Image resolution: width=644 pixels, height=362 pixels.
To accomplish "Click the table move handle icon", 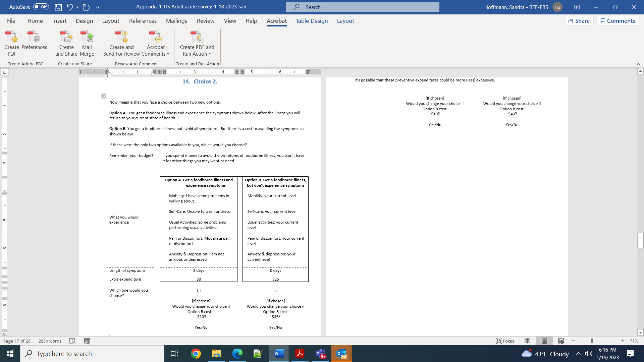I will [104, 96].
